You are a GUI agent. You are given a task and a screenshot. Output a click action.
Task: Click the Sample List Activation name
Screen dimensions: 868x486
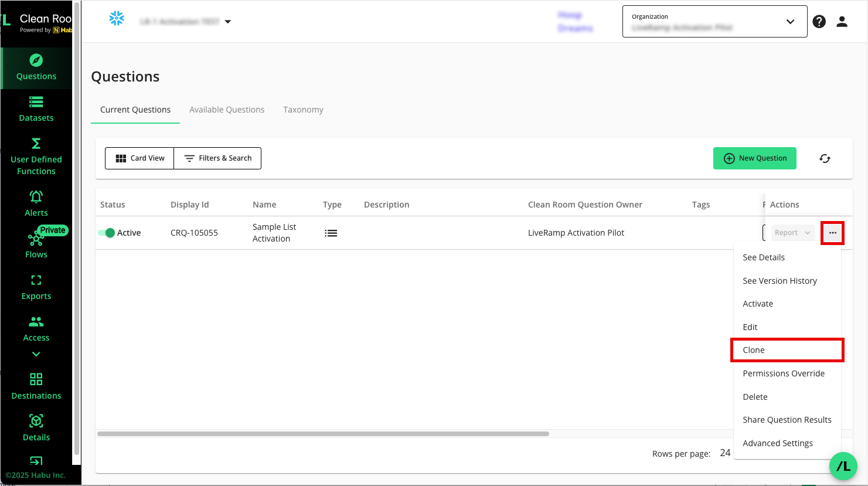(274, 233)
